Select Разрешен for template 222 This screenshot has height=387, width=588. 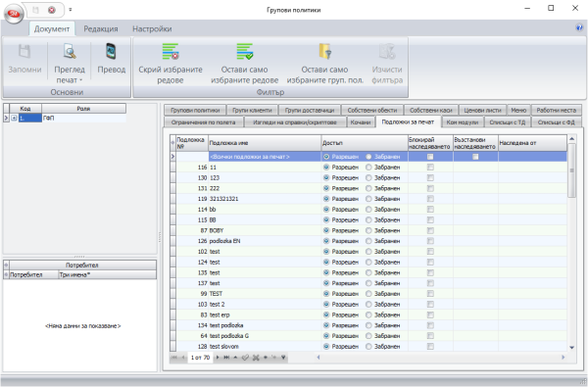click(326, 188)
